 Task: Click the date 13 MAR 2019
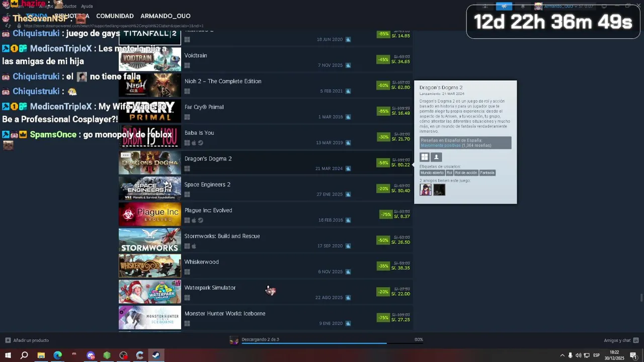pyautogui.click(x=329, y=143)
